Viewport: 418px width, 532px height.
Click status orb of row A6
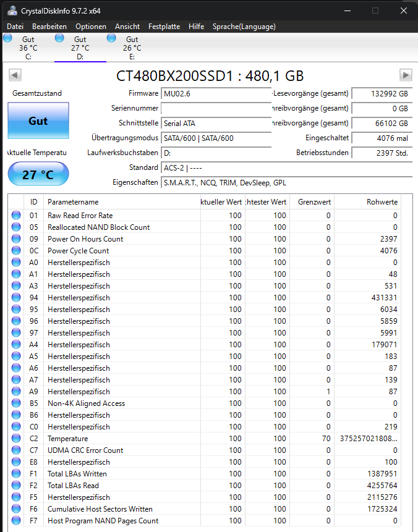(16, 368)
